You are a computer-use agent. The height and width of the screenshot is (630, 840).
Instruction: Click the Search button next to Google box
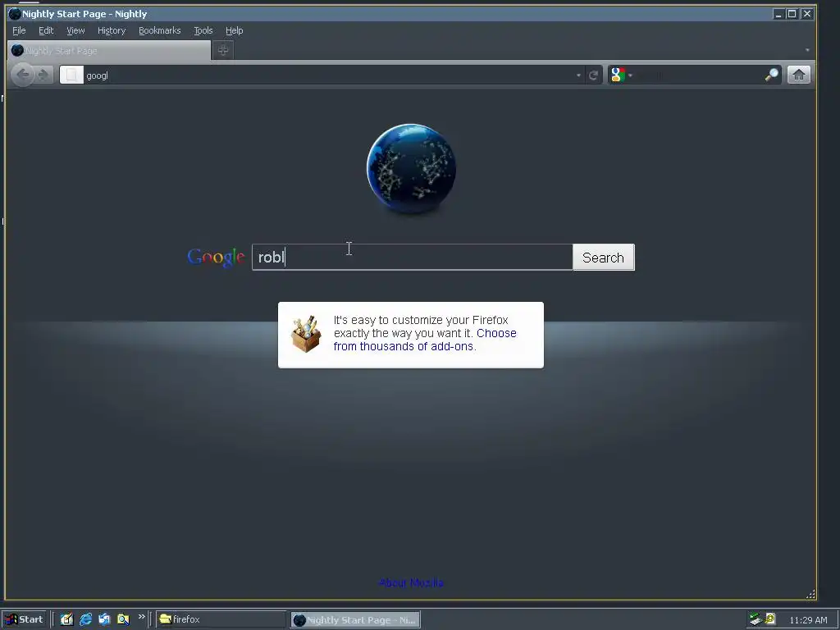603,258
